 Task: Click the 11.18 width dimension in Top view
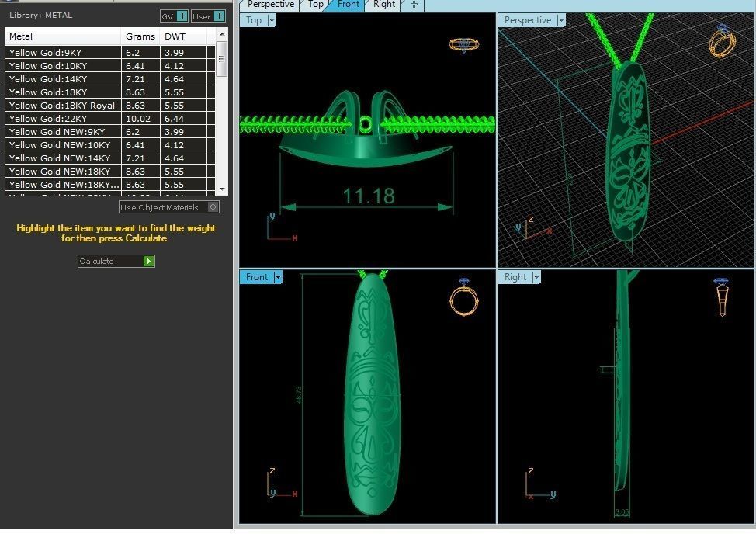(369, 196)
